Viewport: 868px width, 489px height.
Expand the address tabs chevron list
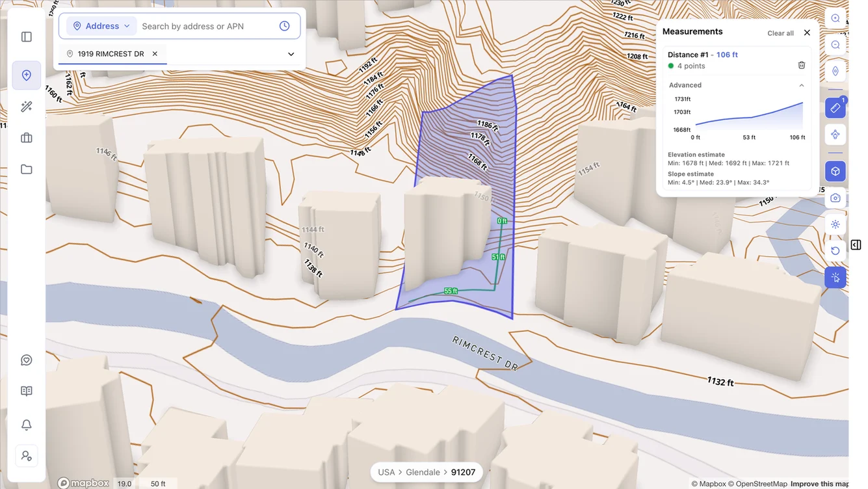point(291,54)
